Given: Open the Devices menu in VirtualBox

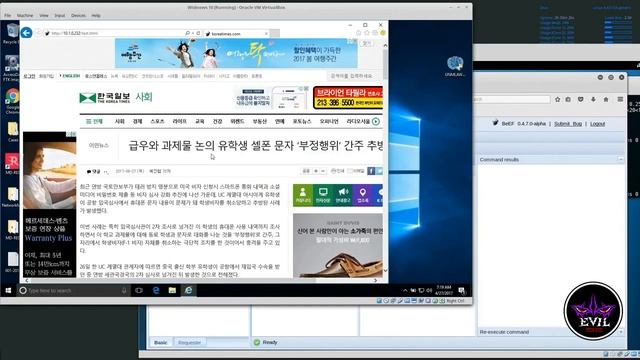Looking at the screenshot, I should click(78, 16).
